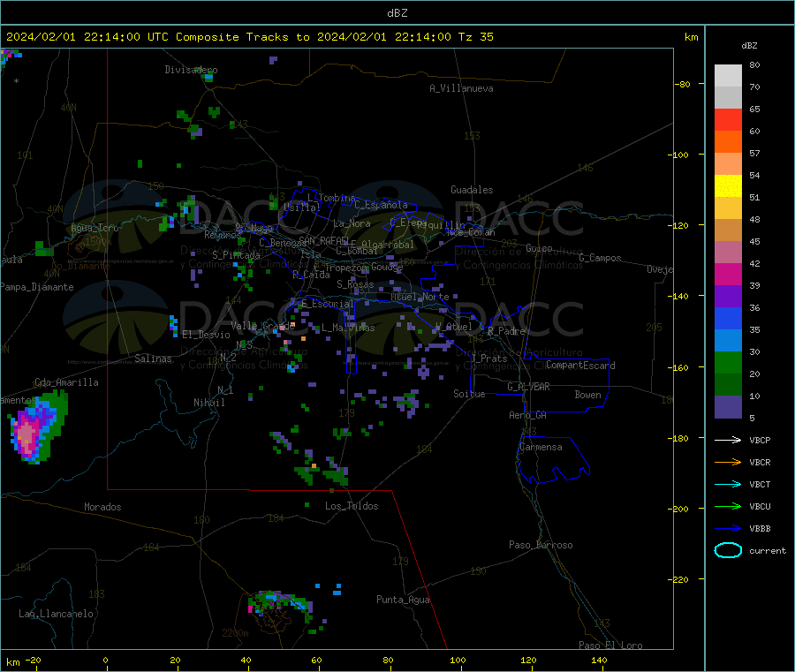Viewport: 795px width, 672px height.
Task: Click the green VBCU arrow icon
Action: [728, 506]
